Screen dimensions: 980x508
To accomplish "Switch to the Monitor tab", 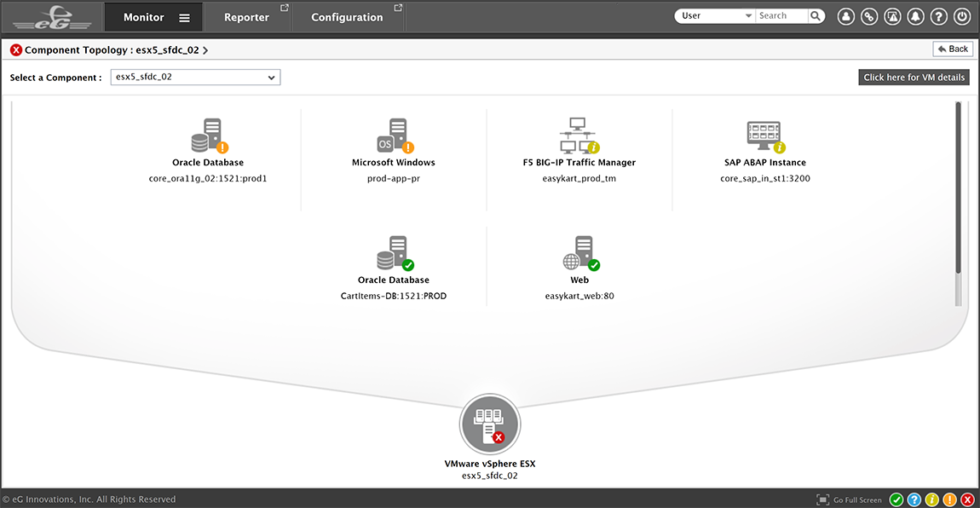I will click(153, 17).
